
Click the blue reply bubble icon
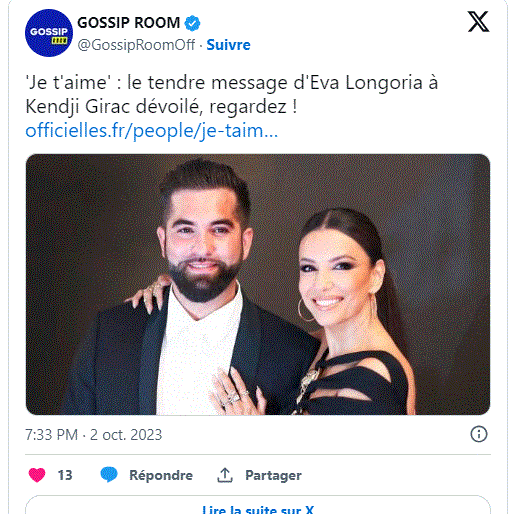[x=109, y=474]
